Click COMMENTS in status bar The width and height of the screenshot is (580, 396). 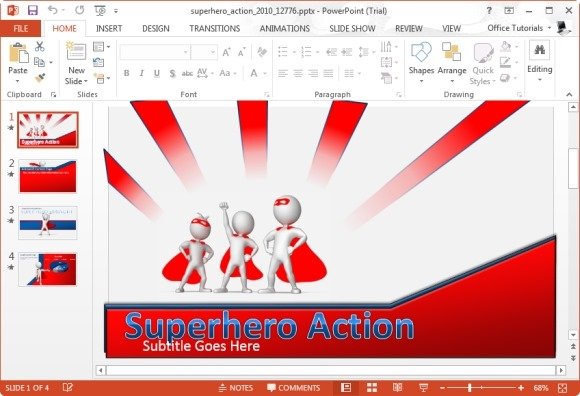pyautogui.click(x=293, y=388)
